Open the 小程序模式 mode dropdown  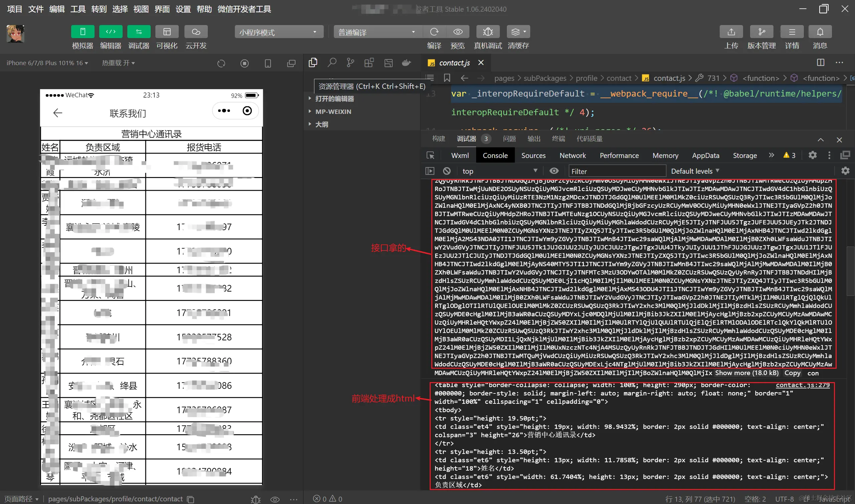pyautogui.click(x=279, y=32)
